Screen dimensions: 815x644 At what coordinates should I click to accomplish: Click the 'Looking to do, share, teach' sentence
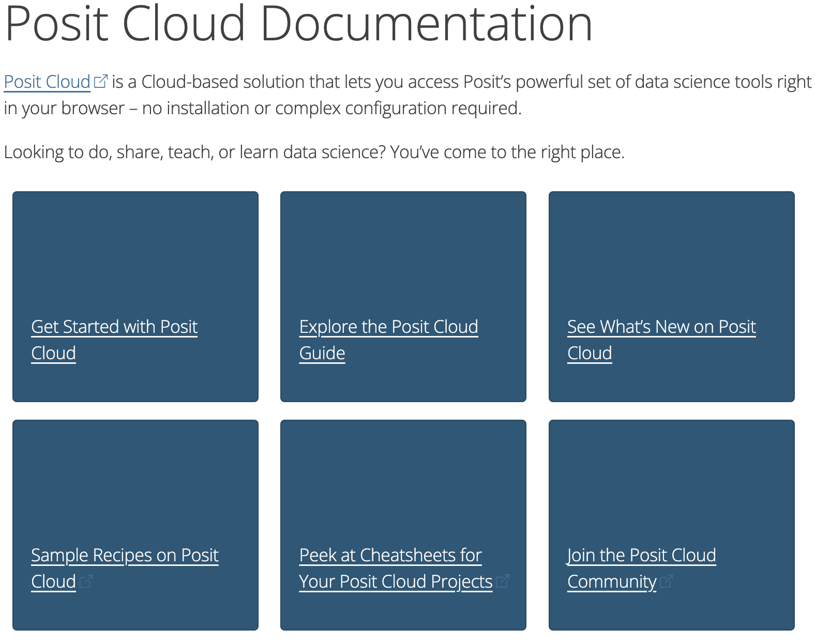[x=314, y=152]
